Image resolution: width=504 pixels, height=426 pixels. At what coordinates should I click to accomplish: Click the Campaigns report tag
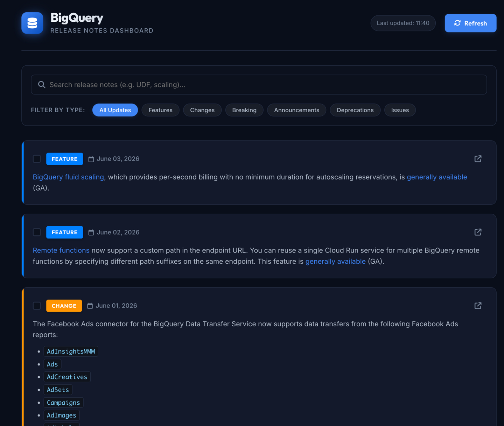pos(63,403)
